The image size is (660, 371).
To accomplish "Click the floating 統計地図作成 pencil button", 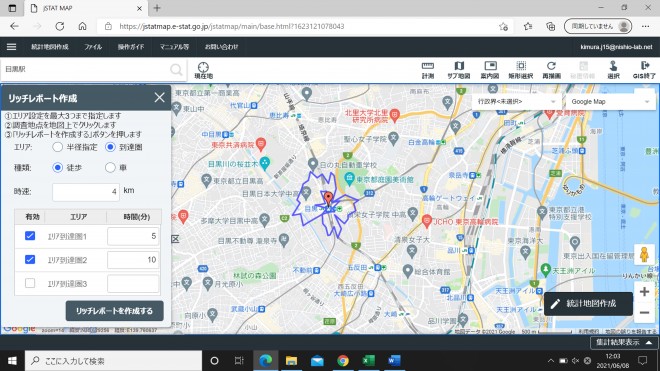I will point(588,304).
